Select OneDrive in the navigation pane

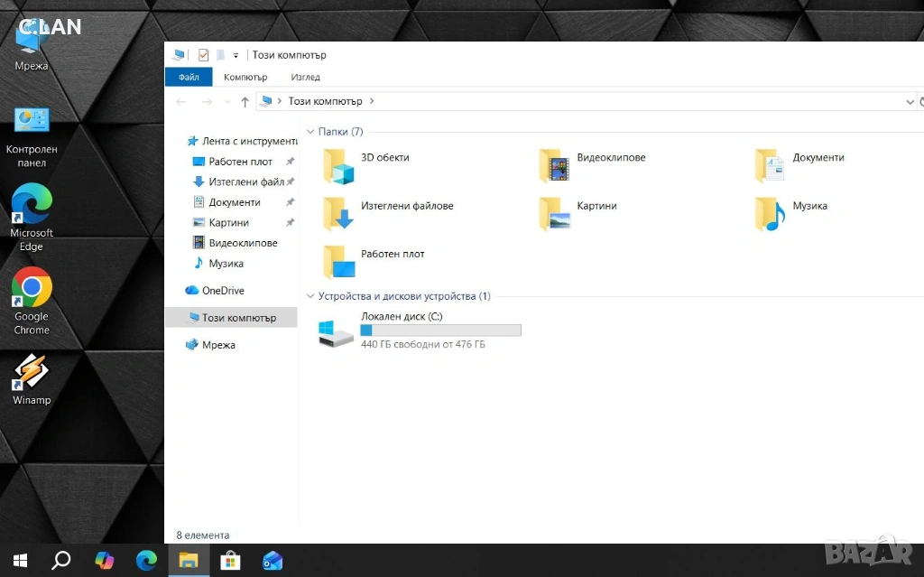tap(222, 291)
